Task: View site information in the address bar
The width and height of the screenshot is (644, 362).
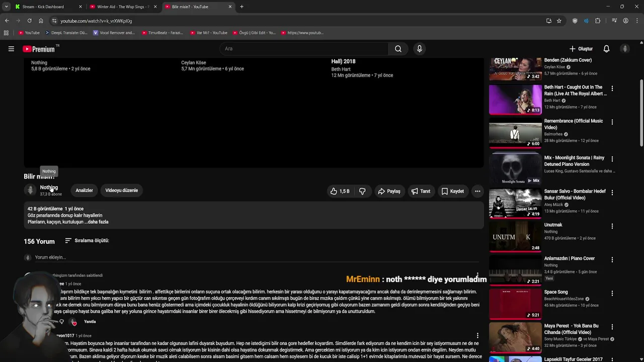Action: [54, 21]
